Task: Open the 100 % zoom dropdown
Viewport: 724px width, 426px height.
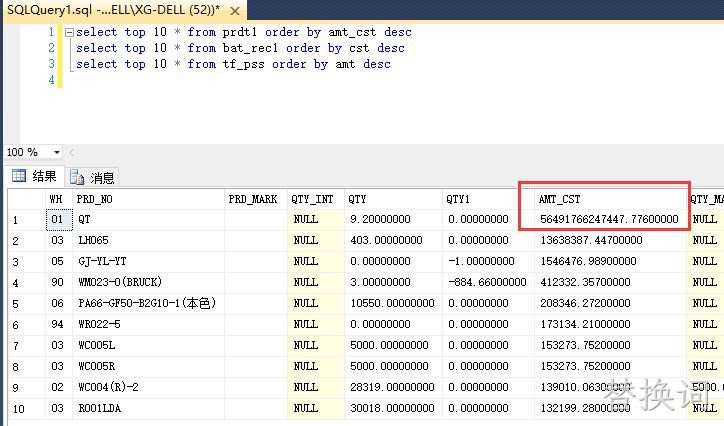Action: (x=57, y=152)
